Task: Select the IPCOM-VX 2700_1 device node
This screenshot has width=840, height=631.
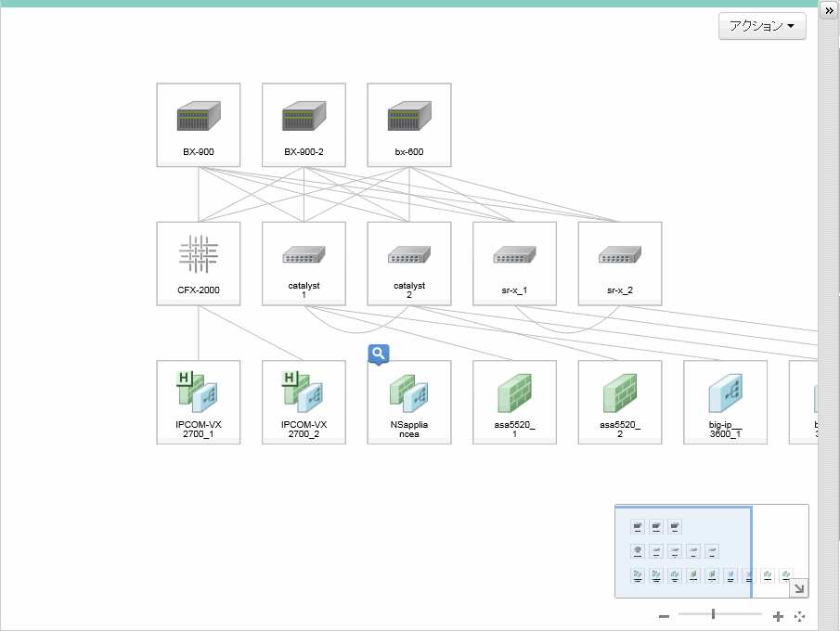Action: (x=199, y=403)
